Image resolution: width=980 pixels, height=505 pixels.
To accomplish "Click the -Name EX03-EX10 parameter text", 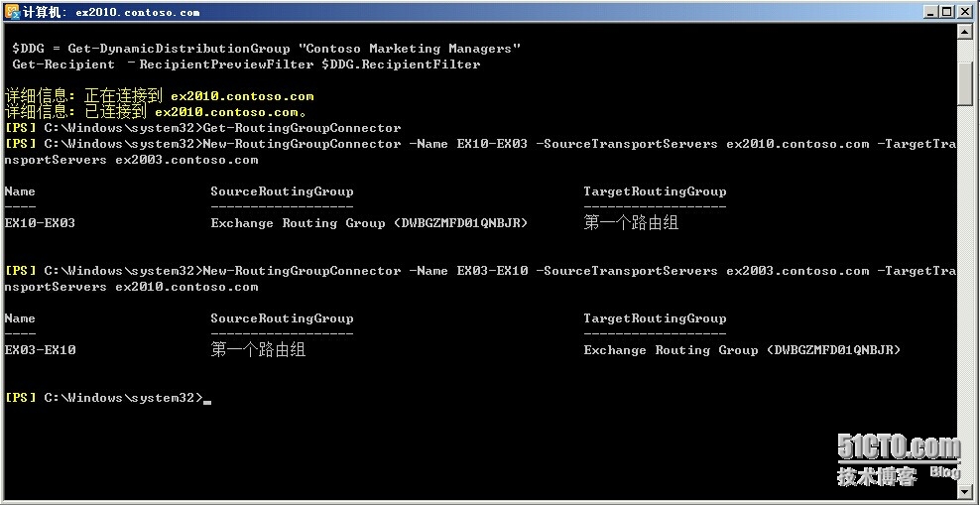I will 468,271.
